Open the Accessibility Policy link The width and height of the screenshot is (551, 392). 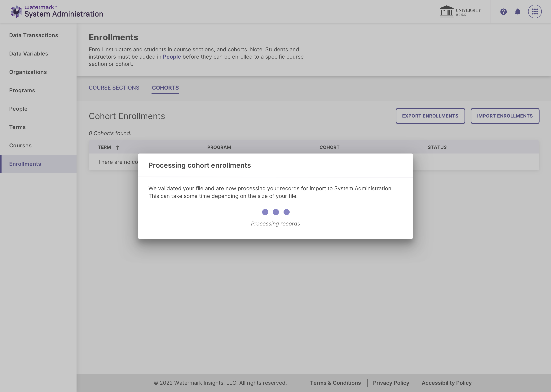(446, 383)
